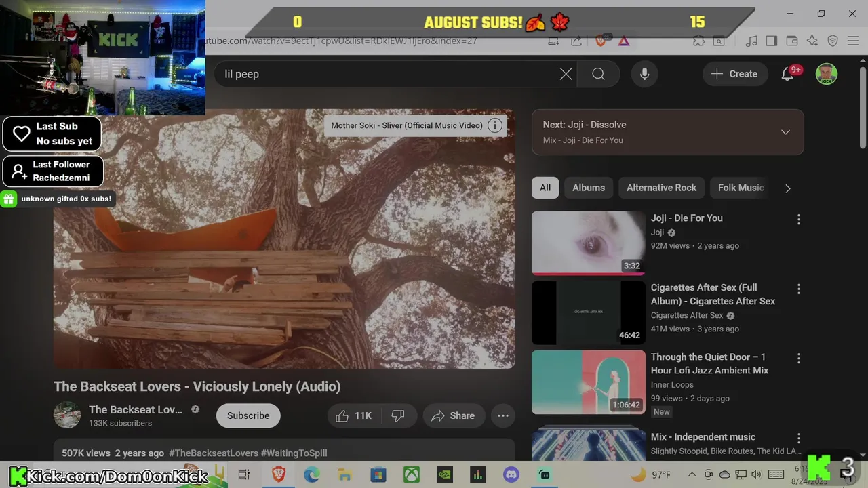Dislike the video with thumbs down icon
Image resolution: width=868 pixels, height=488 pixels.
point(398,415)
